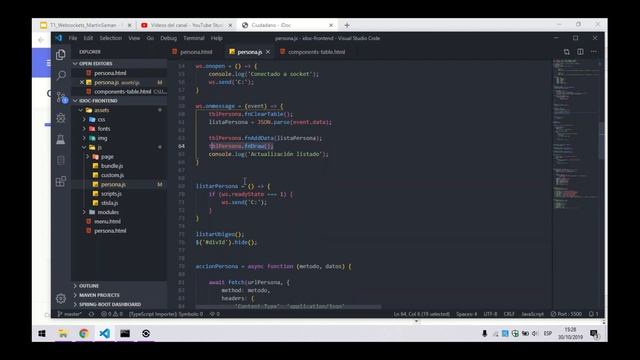Image resolution: width=640 pixels, height=360 pixels.
Task: Open bundle.js in the file tree
Action: [x=112, y=166]
